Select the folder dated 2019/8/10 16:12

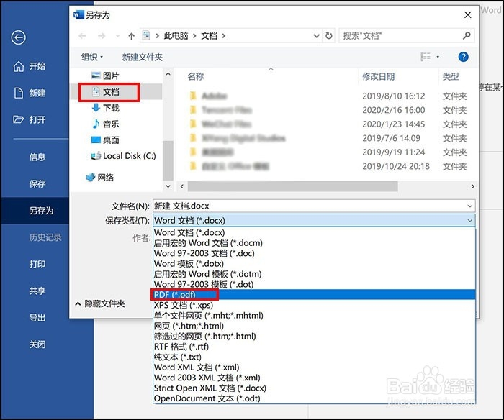327,96
